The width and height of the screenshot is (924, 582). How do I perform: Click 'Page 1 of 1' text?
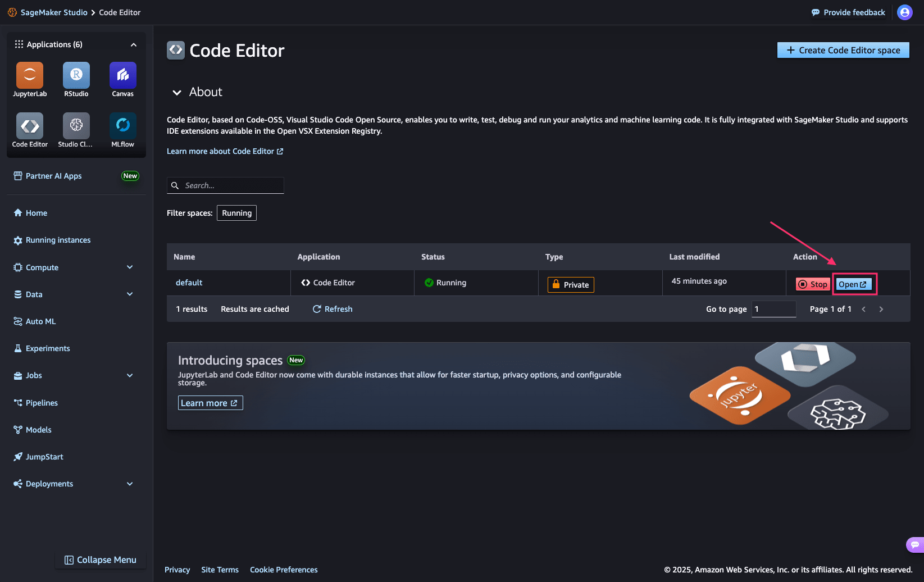pyautogui.click(x=831, y=309)
